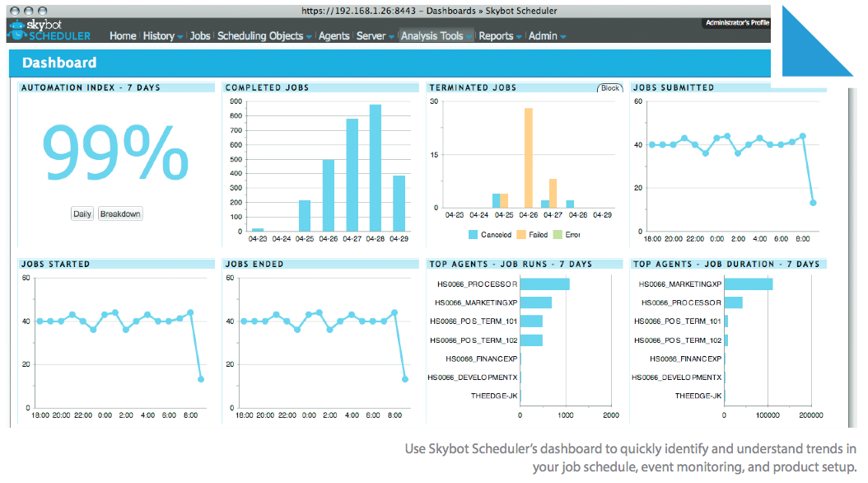This screenshot has width=868, height=483.
Task: Click the JOBS ENDED panel title
Action: [254, 265]
